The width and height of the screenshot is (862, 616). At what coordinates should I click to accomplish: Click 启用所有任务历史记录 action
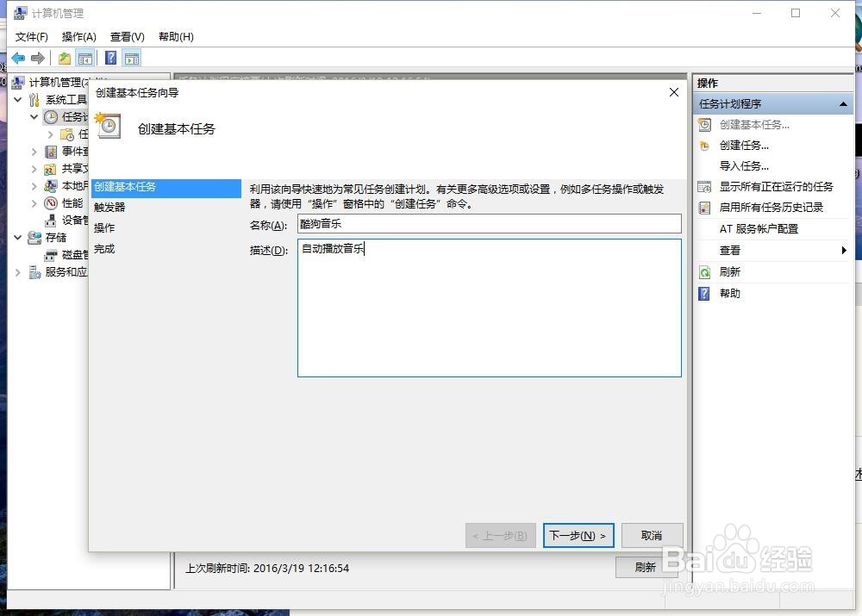tap(771, 208)
